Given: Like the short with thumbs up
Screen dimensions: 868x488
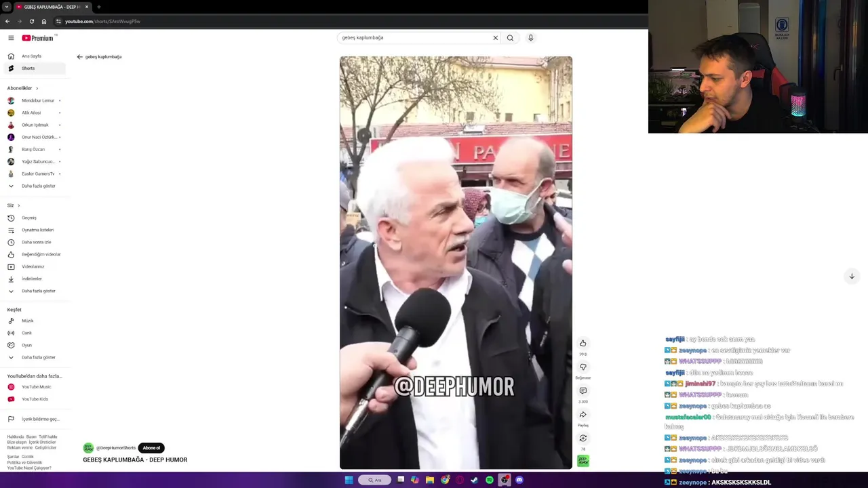Looking at the screenshot, I should coord(583,344).
